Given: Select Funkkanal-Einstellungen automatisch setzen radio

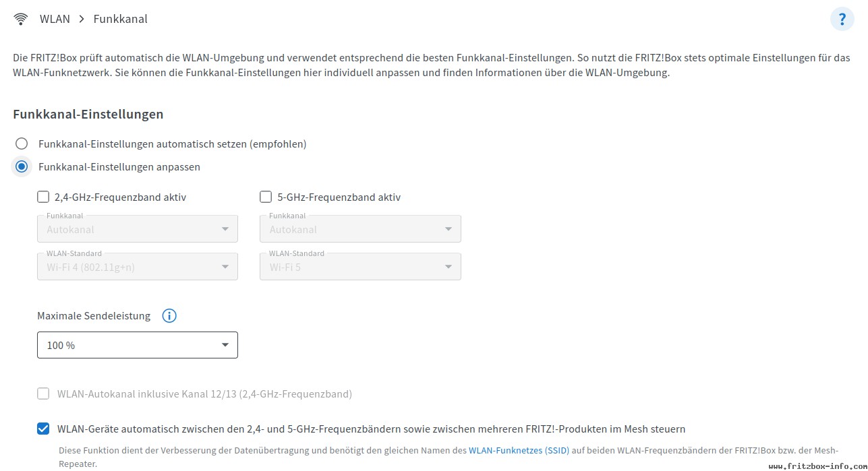Looking at the screenshot, I should (22, 144).
